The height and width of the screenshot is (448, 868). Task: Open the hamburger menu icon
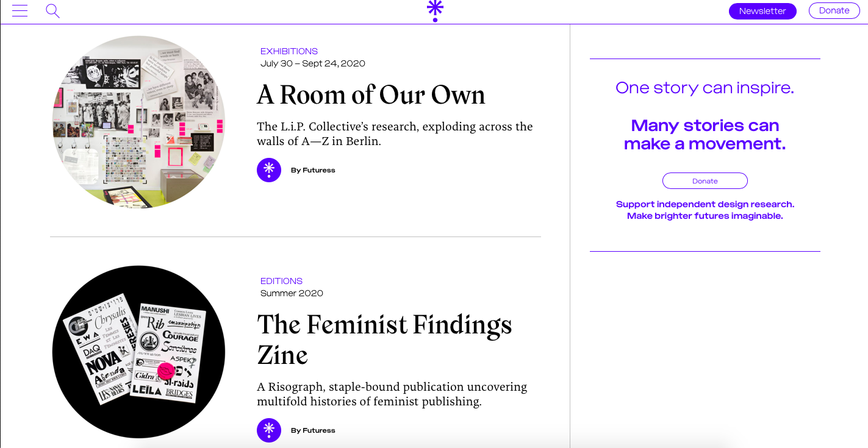[20, 11]
